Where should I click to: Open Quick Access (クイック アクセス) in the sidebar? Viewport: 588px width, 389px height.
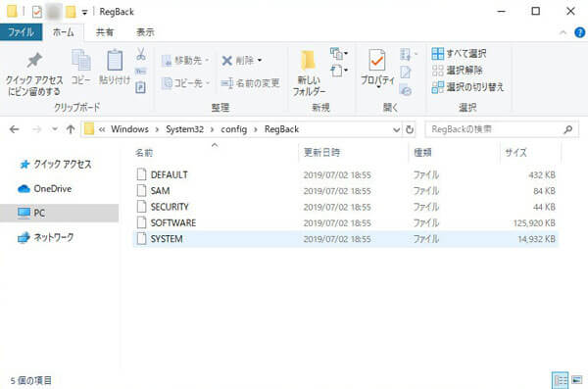56,164
